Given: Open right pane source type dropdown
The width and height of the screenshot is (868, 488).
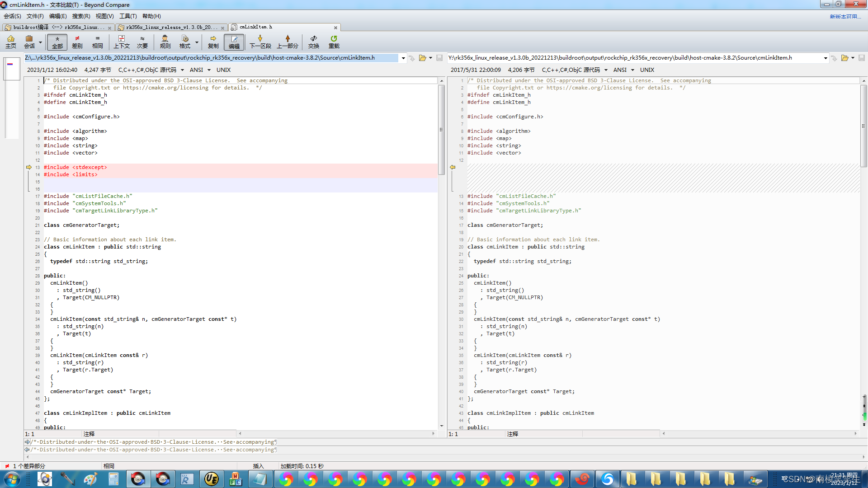Looking at the screenshot, I should point(606,70).
